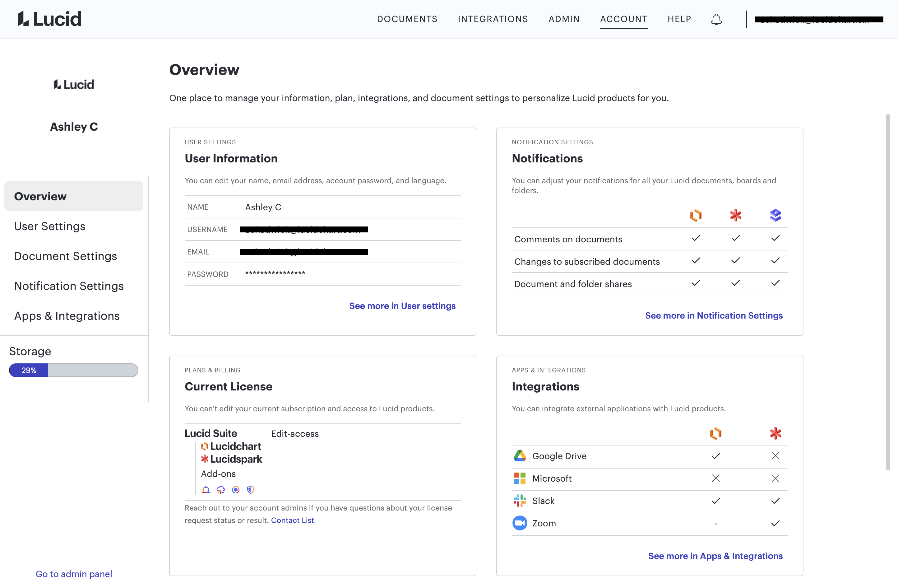Click the cloud add-on icon

[x=221, y=490]
